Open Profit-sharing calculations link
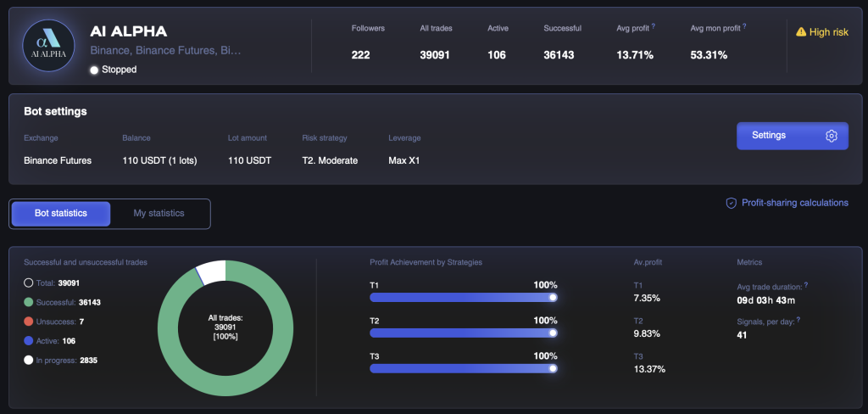This screenshot has height=414, width=868. pos(794,203)
